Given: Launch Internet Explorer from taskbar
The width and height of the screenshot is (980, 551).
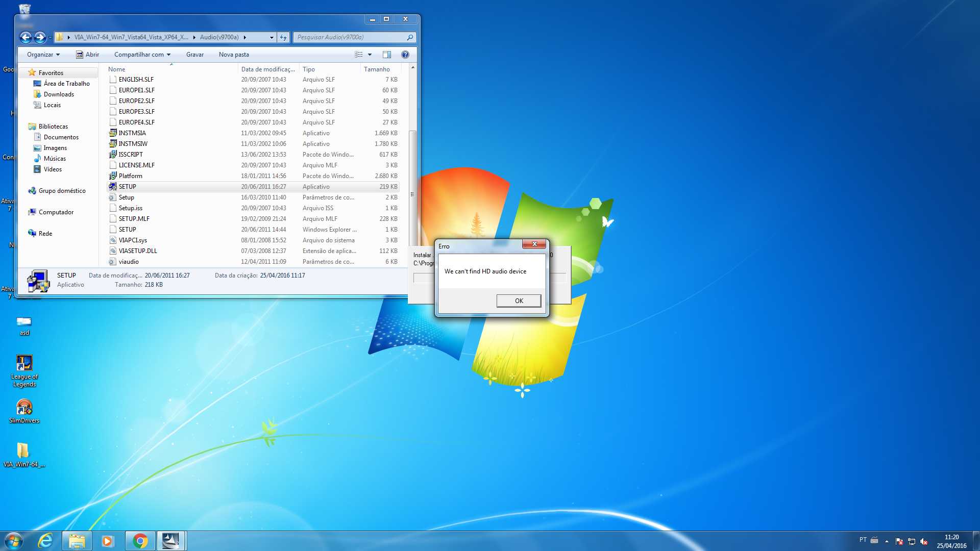Looking at the screenshot, I should pyautogui.click(x=45, y=541).
